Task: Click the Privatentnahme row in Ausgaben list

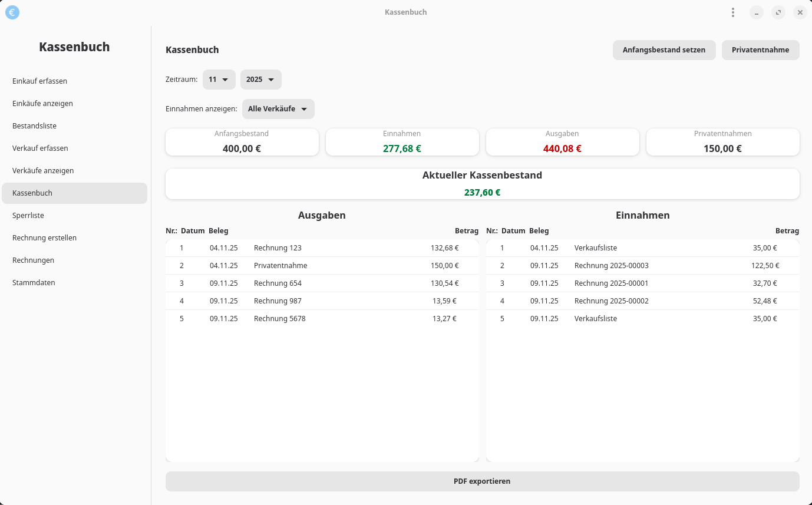Action: pos(322,266)
